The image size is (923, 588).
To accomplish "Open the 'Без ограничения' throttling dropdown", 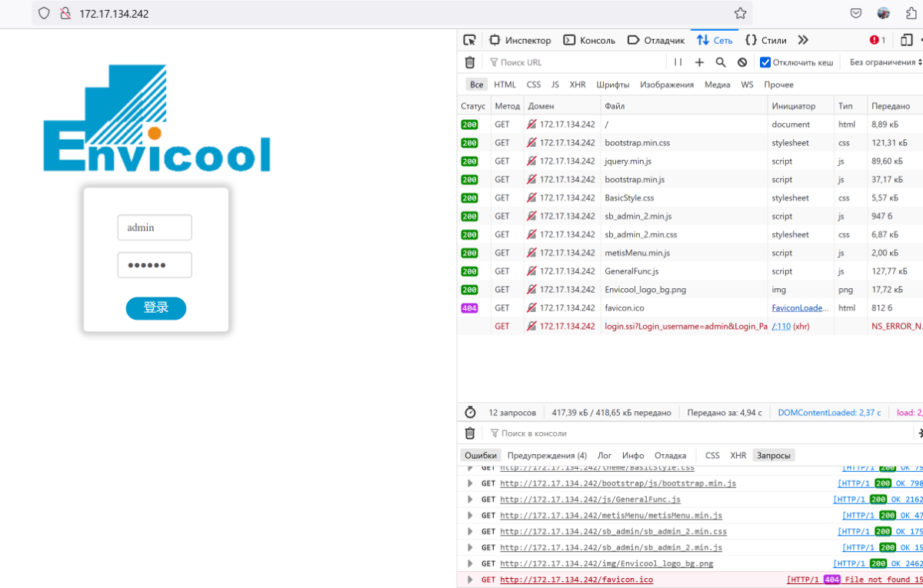I will 881,62.
